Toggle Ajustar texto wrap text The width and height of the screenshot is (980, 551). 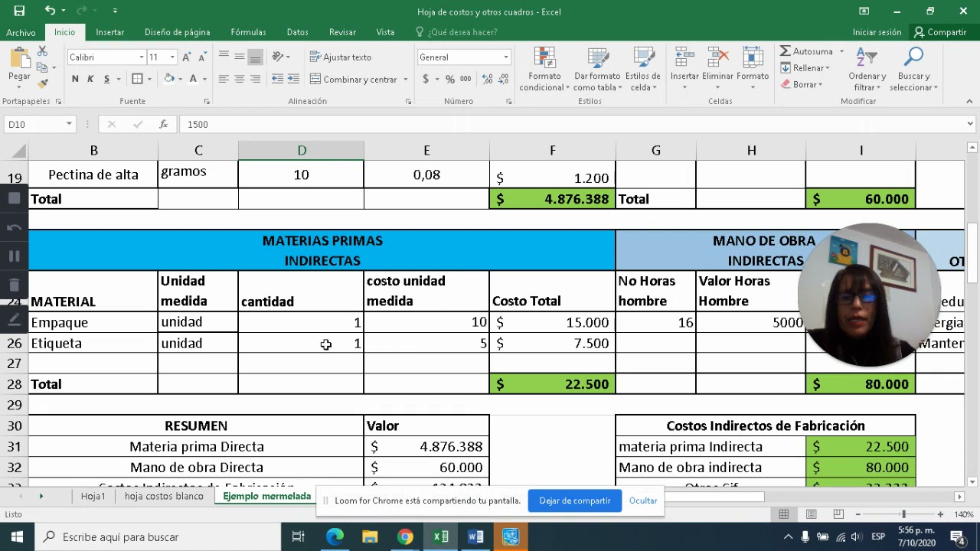pyautogui.click(x=341, y=57)
